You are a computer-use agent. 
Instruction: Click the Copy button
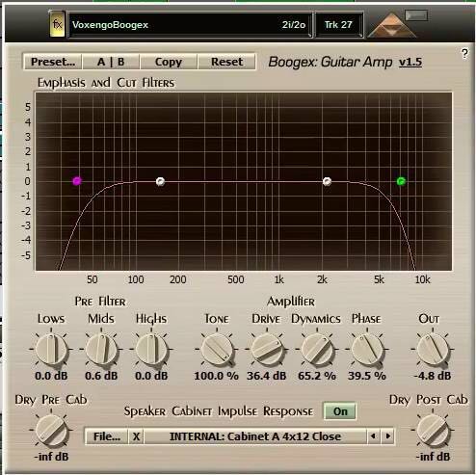pos(169,62)
